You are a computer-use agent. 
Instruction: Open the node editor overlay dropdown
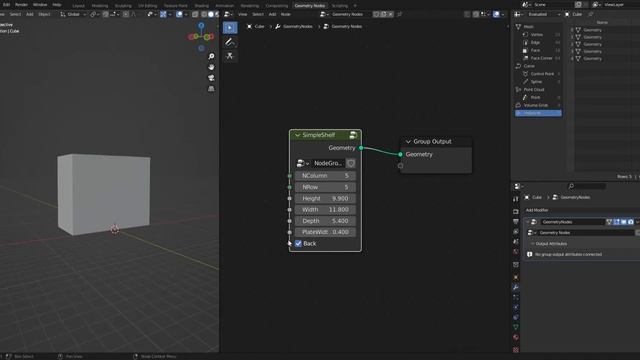(503, 14)
